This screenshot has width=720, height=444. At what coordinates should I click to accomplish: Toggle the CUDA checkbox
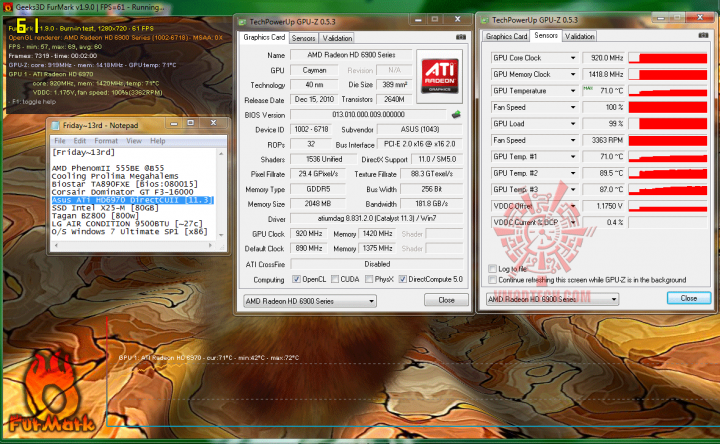point(335,279)
